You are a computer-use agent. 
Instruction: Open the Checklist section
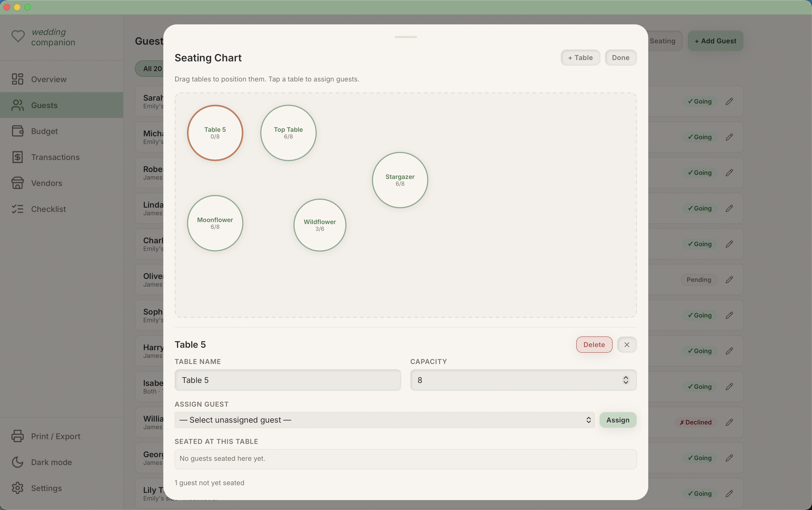(x=48, y=209)
